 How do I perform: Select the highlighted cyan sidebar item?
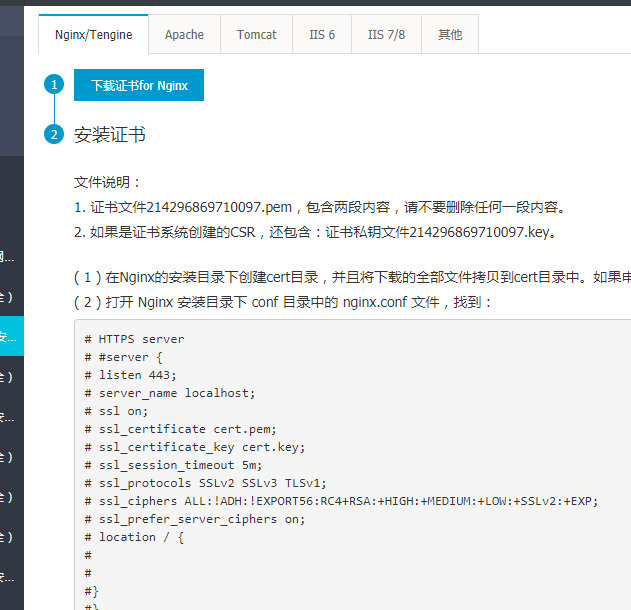pyautogui.click(x=12, y=336)
